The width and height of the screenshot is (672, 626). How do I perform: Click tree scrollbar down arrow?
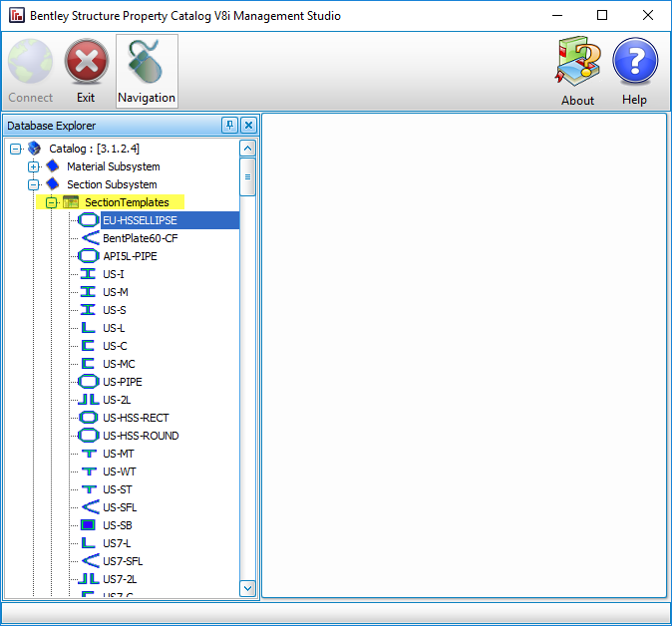[x=247, y=588]
